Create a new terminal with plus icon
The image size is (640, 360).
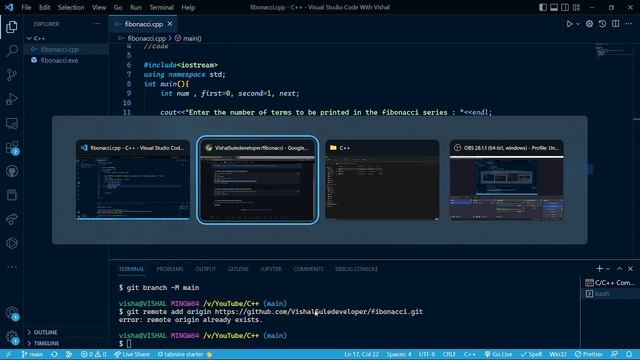tap(599, 269)
